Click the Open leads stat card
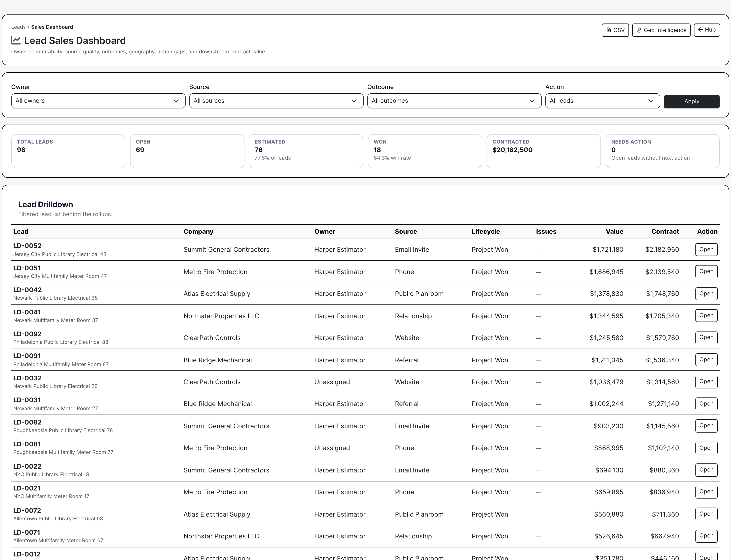This screenshot has width=731, height=560. tap(187, 151)
